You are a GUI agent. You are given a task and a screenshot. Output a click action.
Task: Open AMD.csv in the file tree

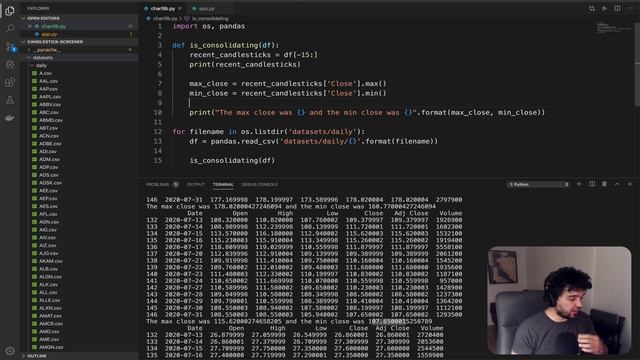pos(49,331)
